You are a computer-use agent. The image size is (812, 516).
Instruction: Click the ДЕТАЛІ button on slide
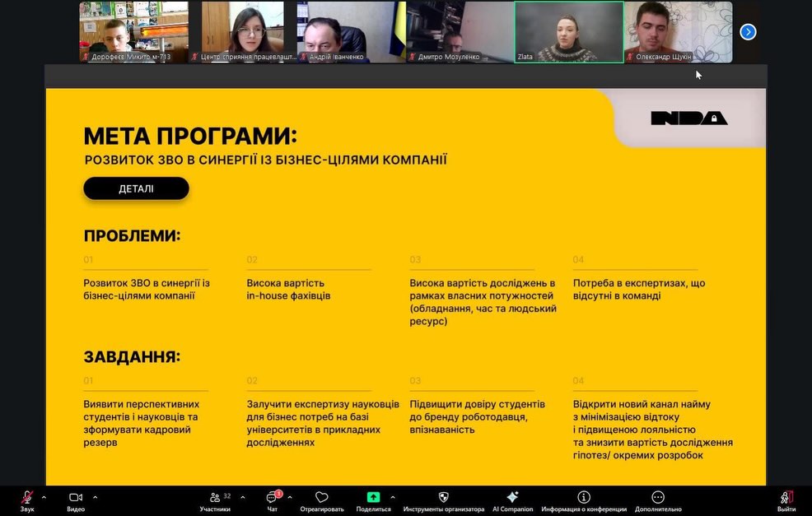click(x=136, y=188)
